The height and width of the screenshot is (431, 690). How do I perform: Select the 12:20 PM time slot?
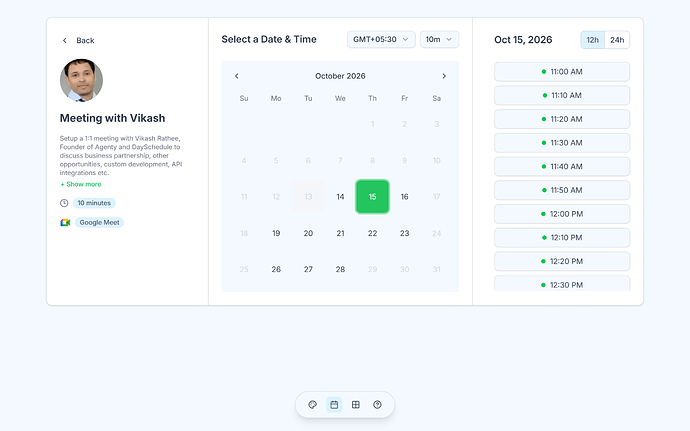tap(562, 262)
